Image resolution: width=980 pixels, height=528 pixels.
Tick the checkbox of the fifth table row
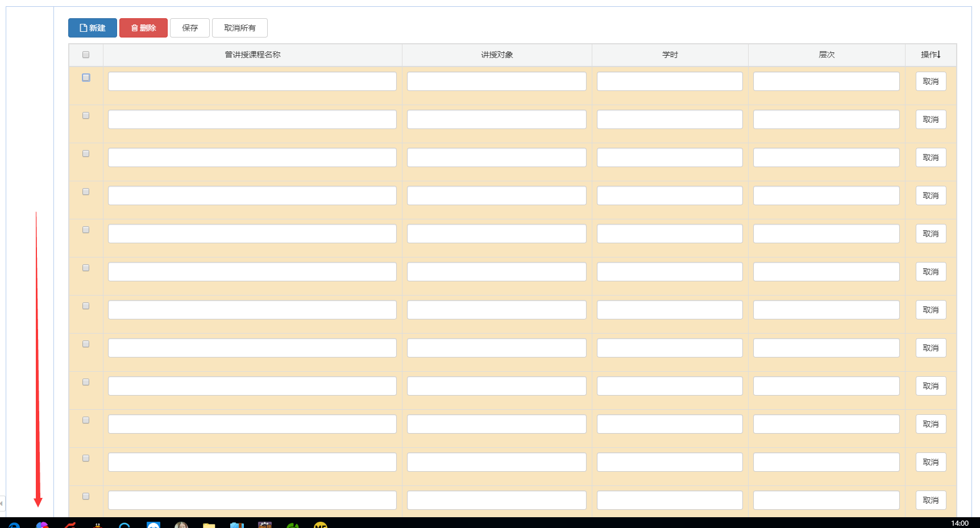86,230
